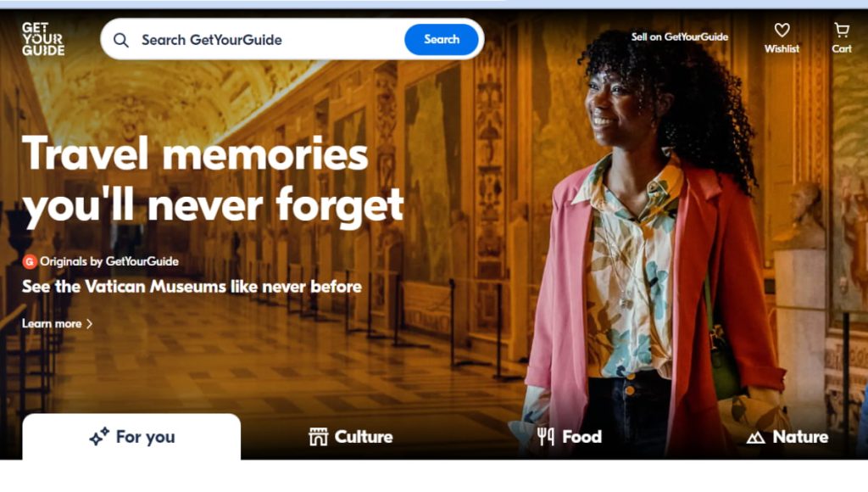Click the museum icon beside Culture
The height and width of the screenshot is (492, 868).
[319, 437]
